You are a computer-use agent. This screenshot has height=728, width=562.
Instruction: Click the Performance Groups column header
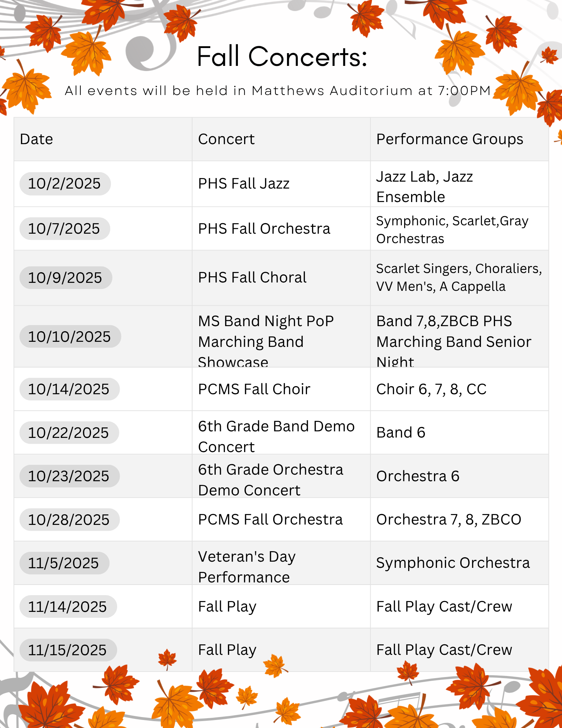pos(450,139)
